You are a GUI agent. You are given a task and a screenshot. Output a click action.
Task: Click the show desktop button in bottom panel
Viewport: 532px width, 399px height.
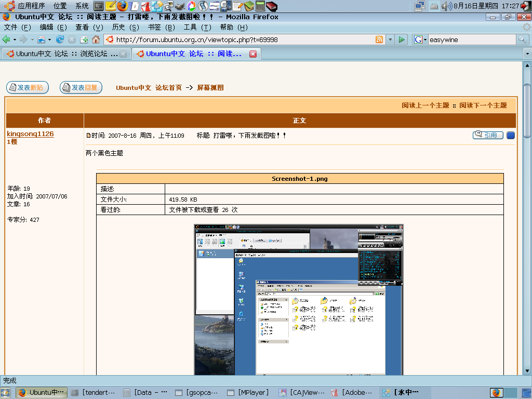(5, 393)
